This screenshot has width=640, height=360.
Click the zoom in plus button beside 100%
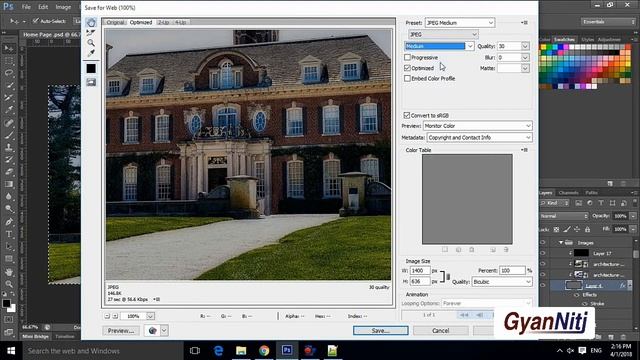[115, 316]
